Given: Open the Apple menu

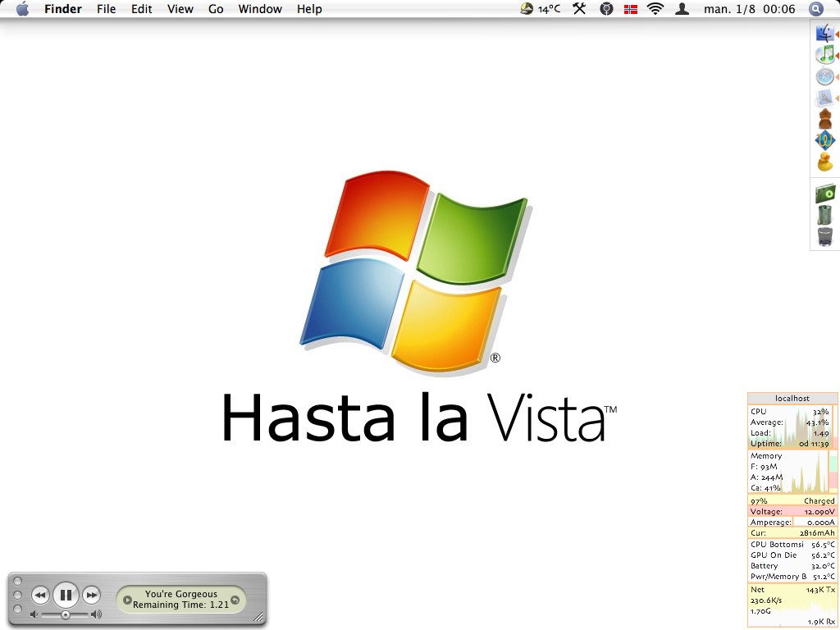Looking at the screenshot, I should 22,8.
